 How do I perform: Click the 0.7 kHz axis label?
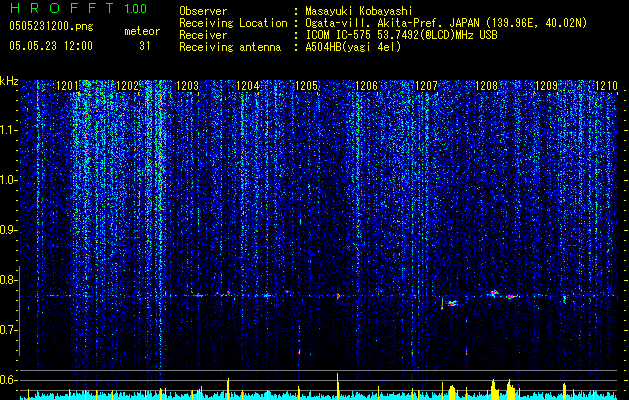coord(8,330)
